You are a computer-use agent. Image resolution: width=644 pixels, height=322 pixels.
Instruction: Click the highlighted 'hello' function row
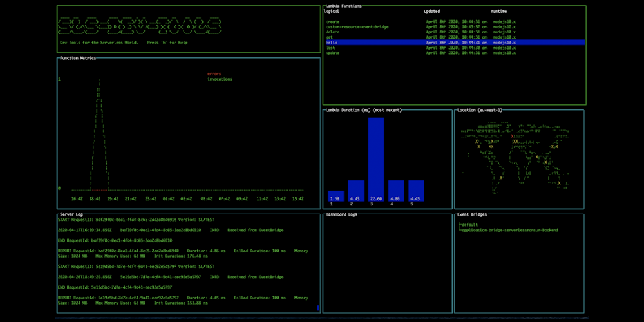pyautogui.click(x=455, y=43)
